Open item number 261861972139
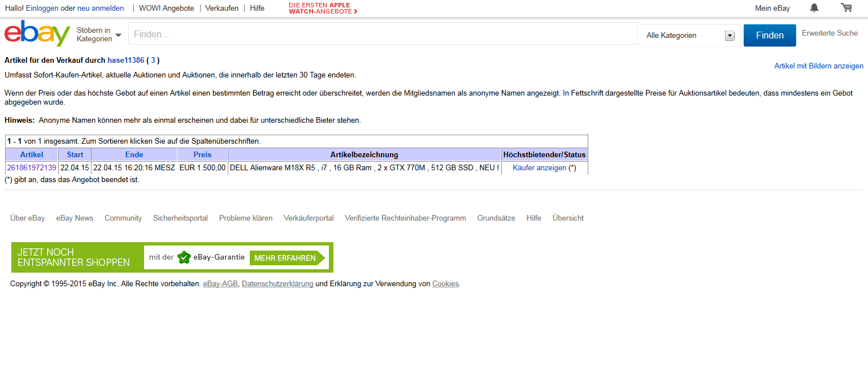Viewport: 868px width, 379px height. (x=32, y=168)
